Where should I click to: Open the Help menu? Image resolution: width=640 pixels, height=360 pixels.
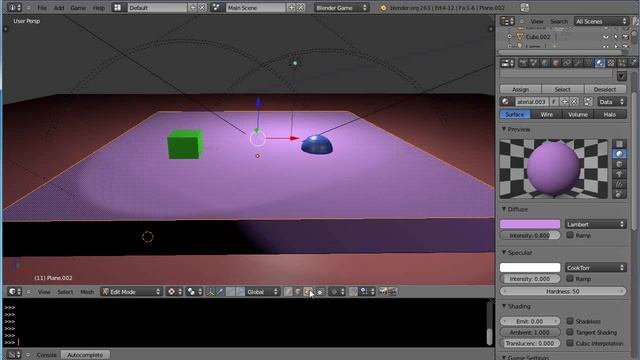point(98,8)
